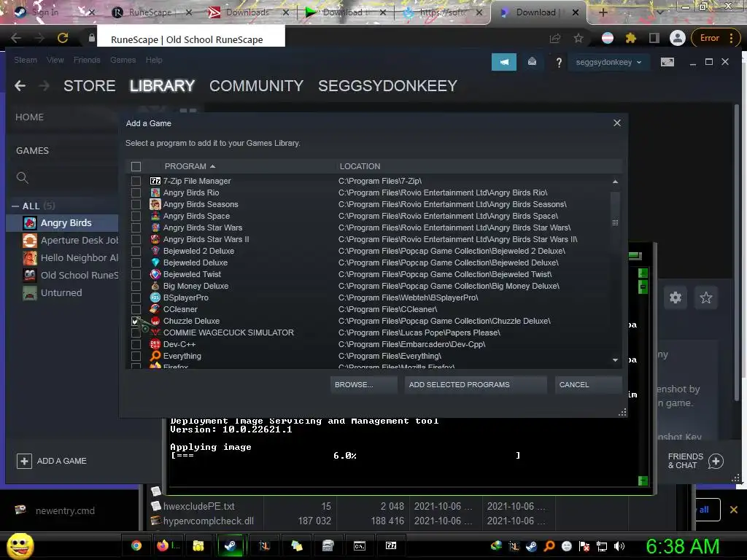Favorite the game with star icon
747x560 pixels.
click(705, 297)
